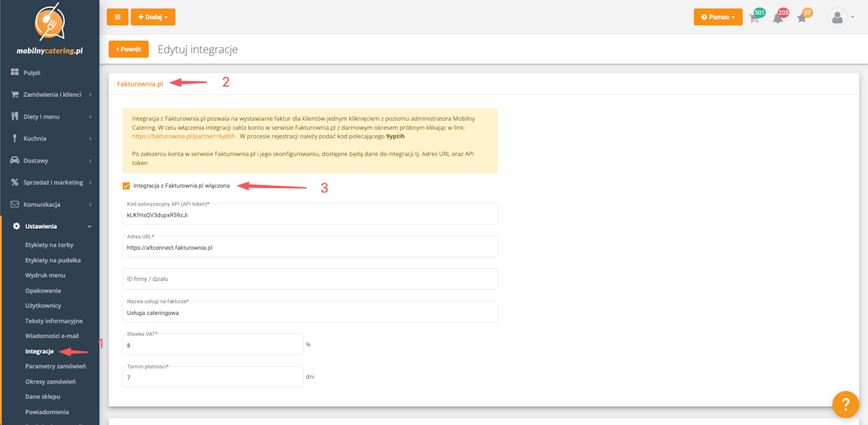Click the mobilnycatering.pl logo
The width and height of the screenshot is (868, 425).
[50, 31]
